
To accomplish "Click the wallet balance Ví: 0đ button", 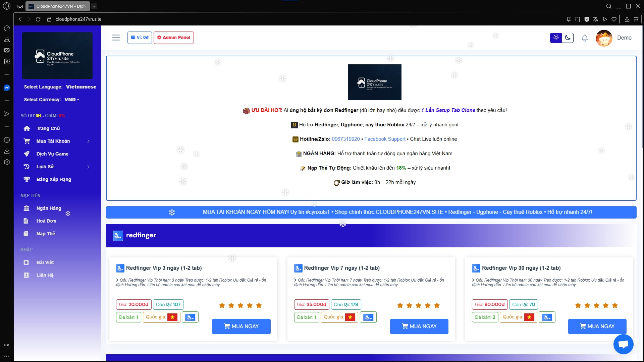I will point(140,38).
